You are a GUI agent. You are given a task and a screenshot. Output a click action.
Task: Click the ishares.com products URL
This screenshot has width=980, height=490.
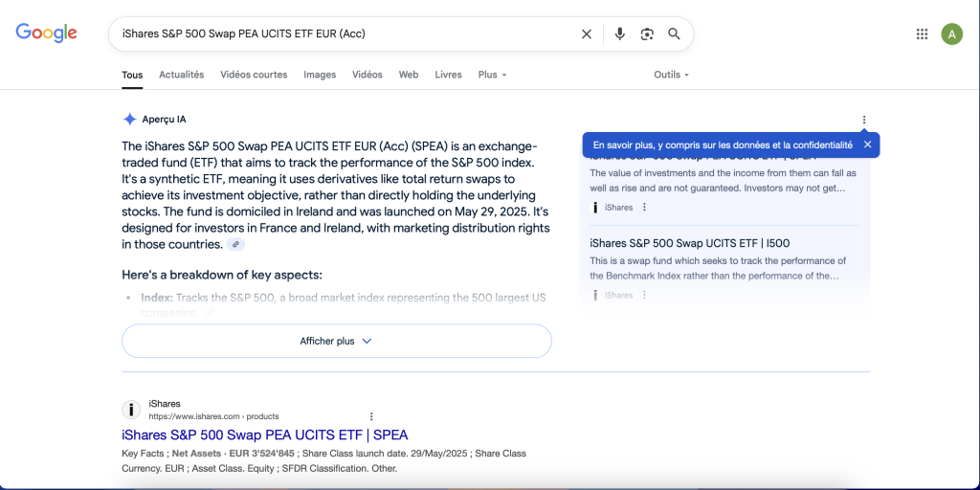213,416
